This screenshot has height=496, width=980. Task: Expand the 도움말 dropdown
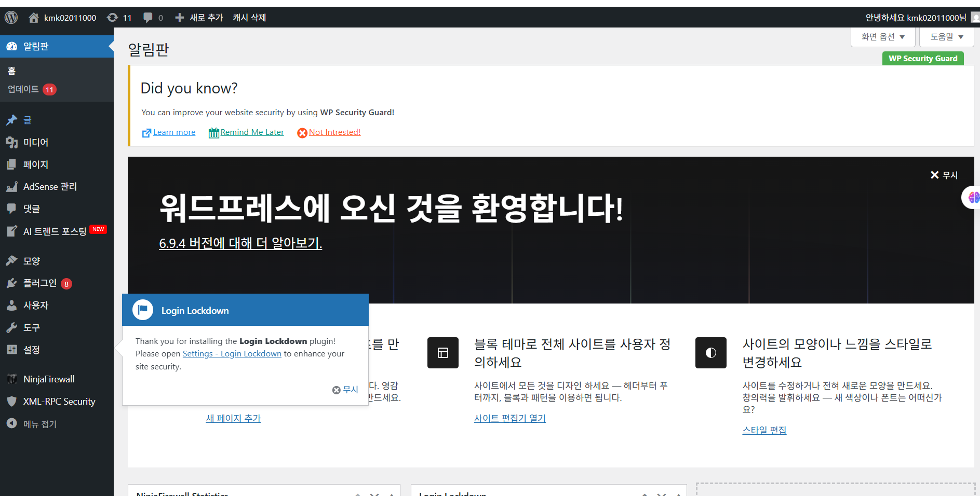(946, 36)
